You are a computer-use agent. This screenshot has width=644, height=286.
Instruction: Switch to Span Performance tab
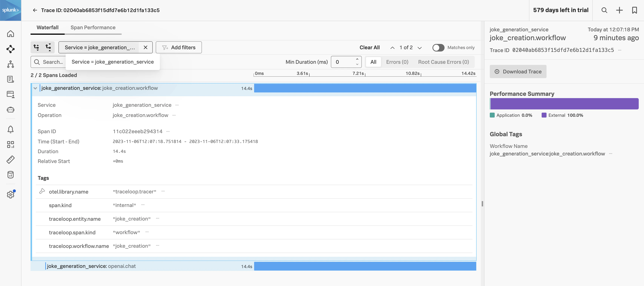[93, 28]
